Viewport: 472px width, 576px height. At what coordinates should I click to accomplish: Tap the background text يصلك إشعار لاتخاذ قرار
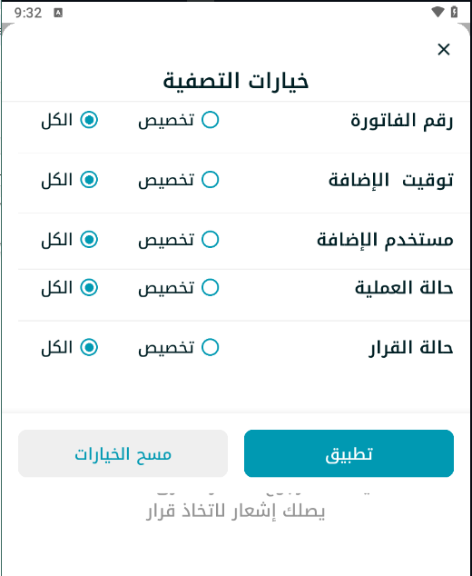(235, 511)
